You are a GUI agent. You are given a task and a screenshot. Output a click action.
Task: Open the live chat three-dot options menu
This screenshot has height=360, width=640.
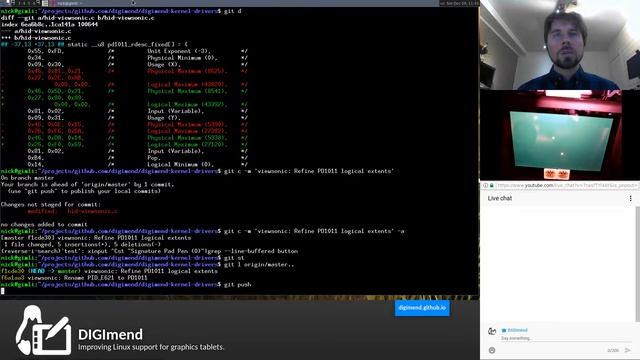[630, 198]
